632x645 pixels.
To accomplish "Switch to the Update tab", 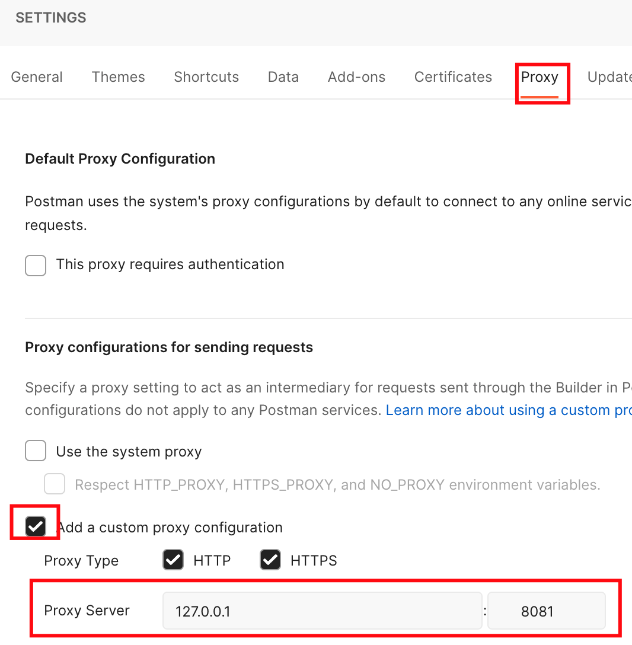I will tap(609, 77).
